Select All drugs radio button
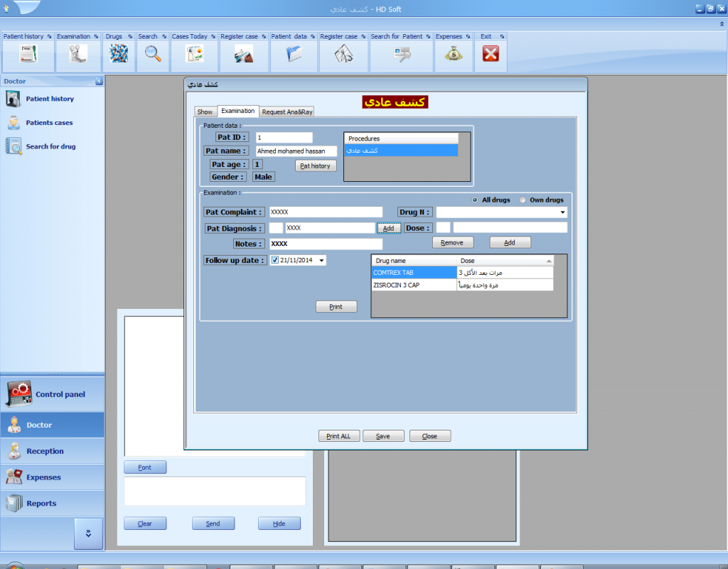The image size is (728, 569). [474, 200]
